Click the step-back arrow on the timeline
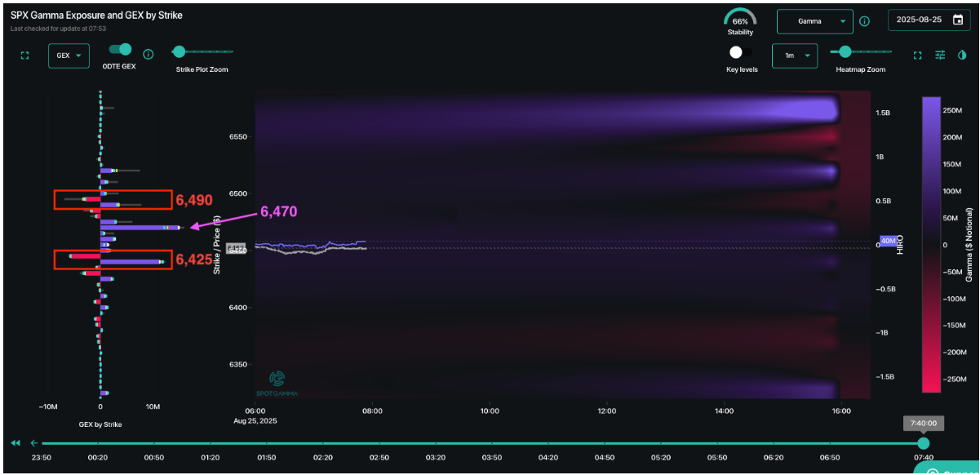 pos(34,443)
